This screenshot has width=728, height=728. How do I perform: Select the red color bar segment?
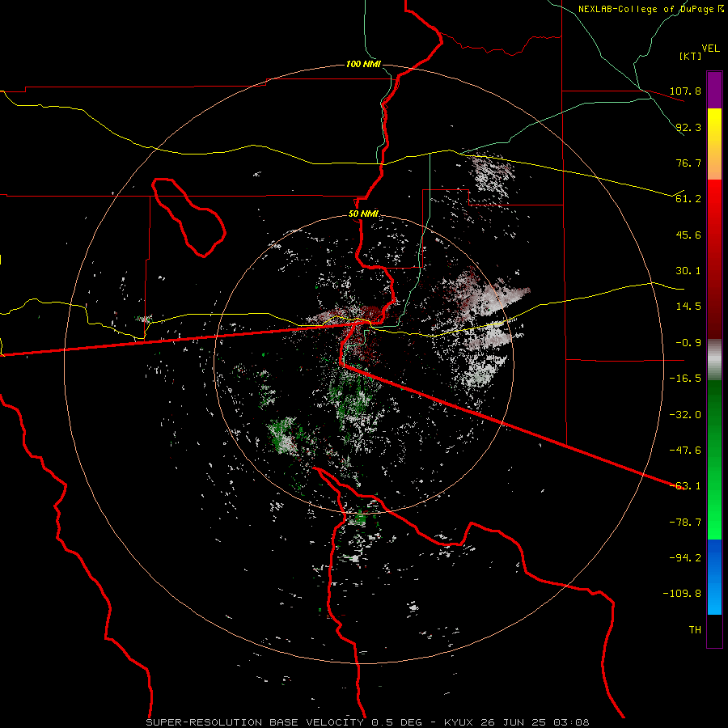pos(714,259)
